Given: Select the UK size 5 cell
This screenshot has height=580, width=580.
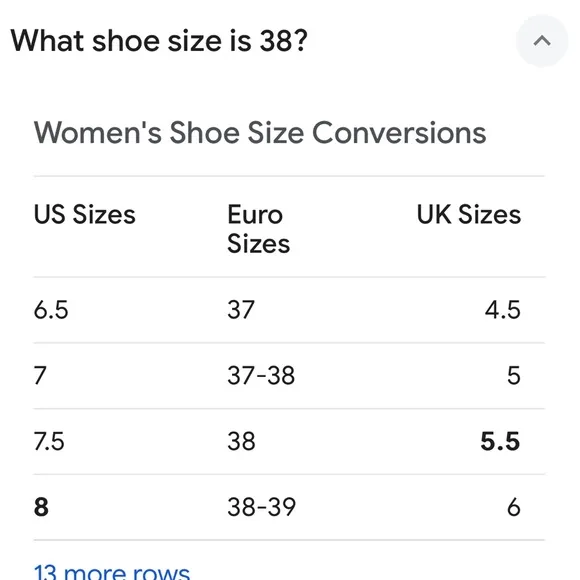Looking at the screenshot, I should point(514,375).
